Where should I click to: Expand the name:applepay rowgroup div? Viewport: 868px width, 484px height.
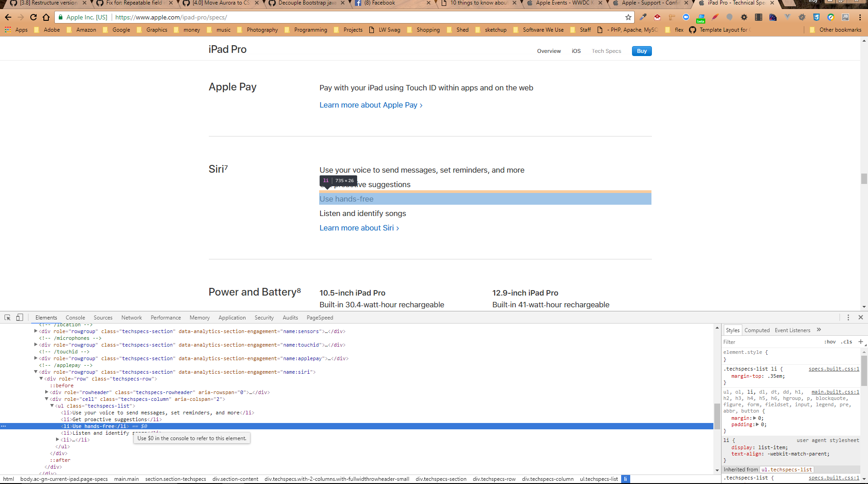coord(36,358)
